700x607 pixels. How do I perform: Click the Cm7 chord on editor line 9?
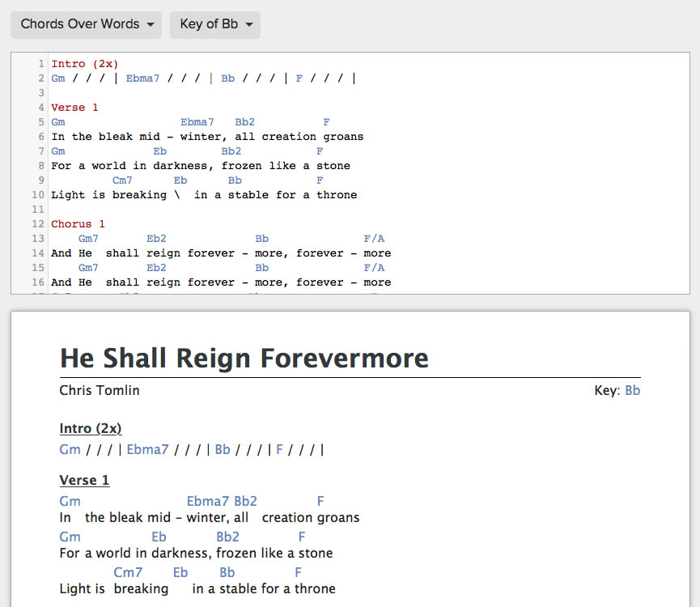point(122,180)
